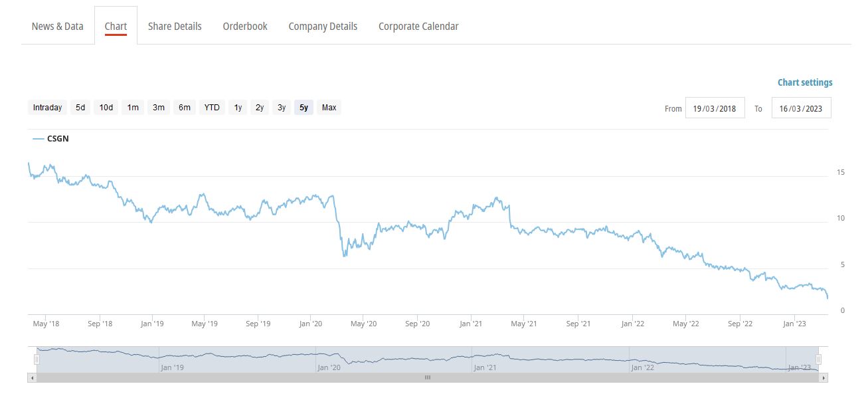
Task: Set chart range to 1m
Action: click(x=133, y=108)
